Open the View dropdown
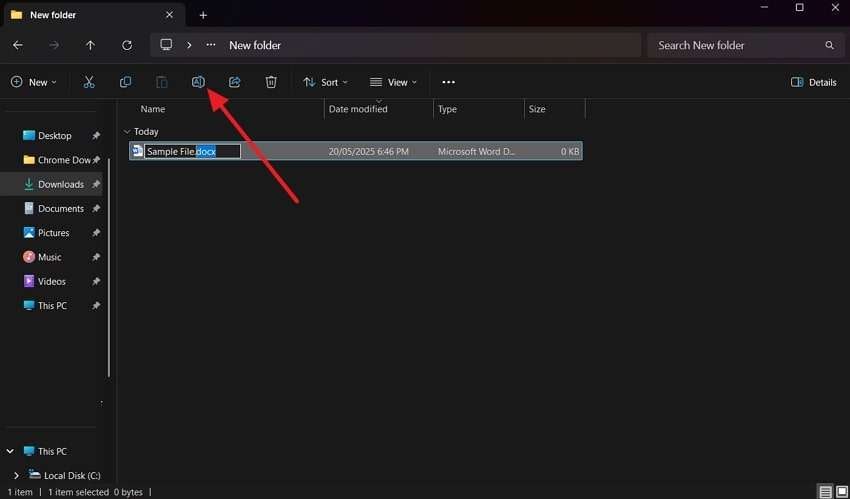This screenshot has height=499, width=850. click(393, 82)
